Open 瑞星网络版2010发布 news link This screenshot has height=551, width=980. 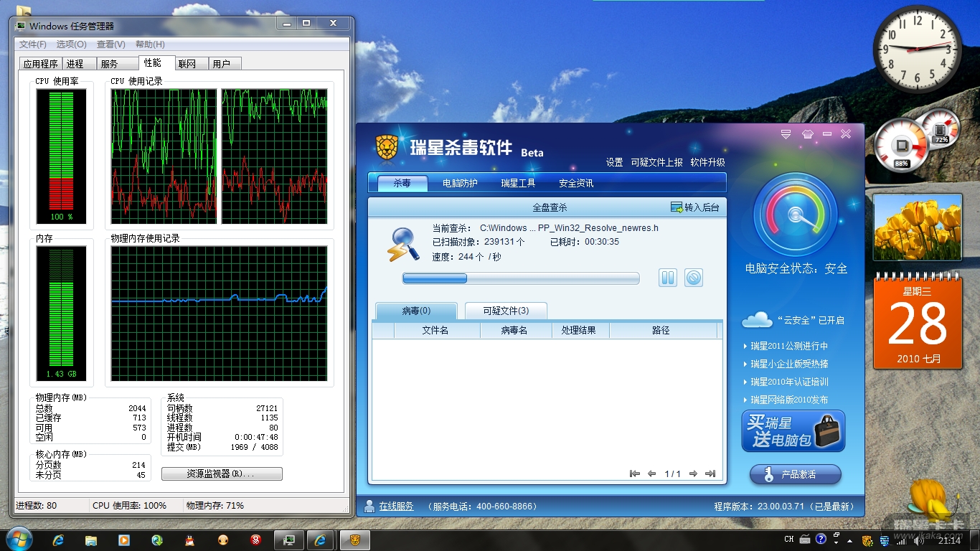coord(789,400)
